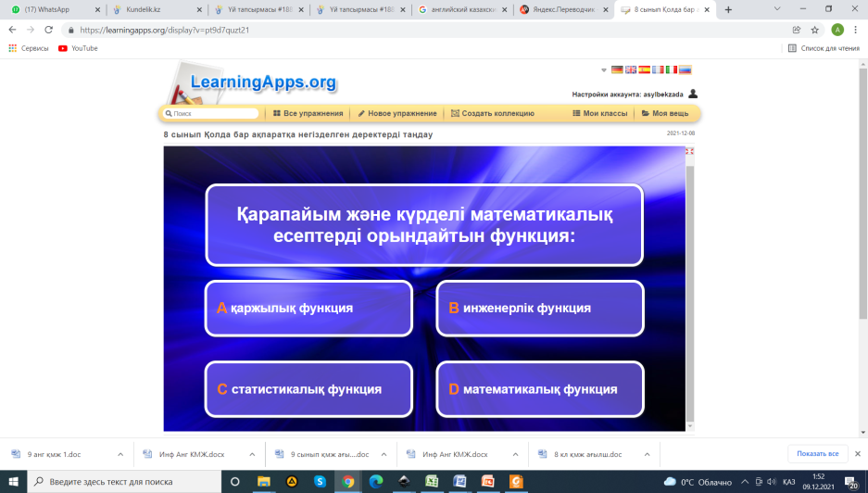Select answer C статистикалық функция
The height and width of the screenshot is (493, 868).
click(x=308, y=389)
